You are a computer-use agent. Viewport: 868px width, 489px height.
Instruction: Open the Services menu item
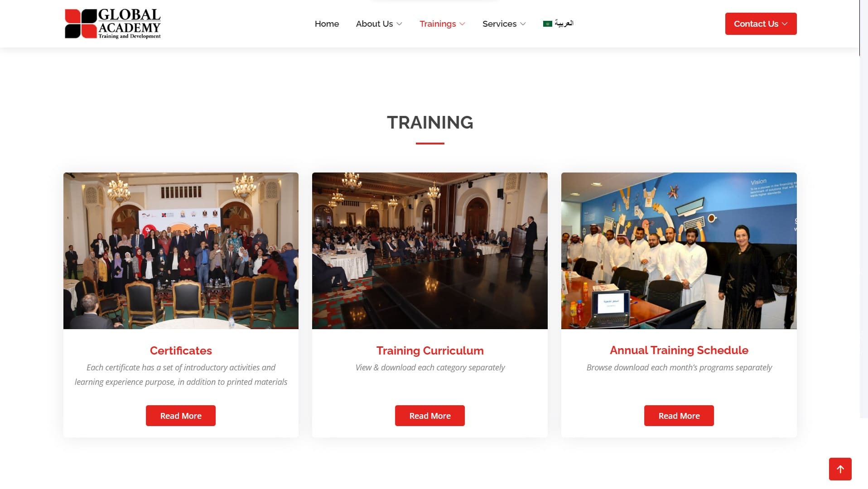(x=499, y=24)
